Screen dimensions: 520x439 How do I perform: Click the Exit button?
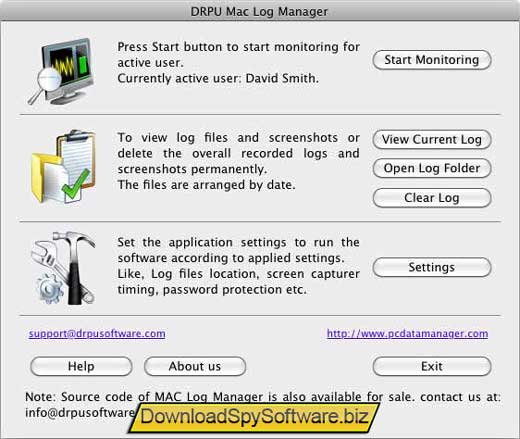[x=432, y=366]
